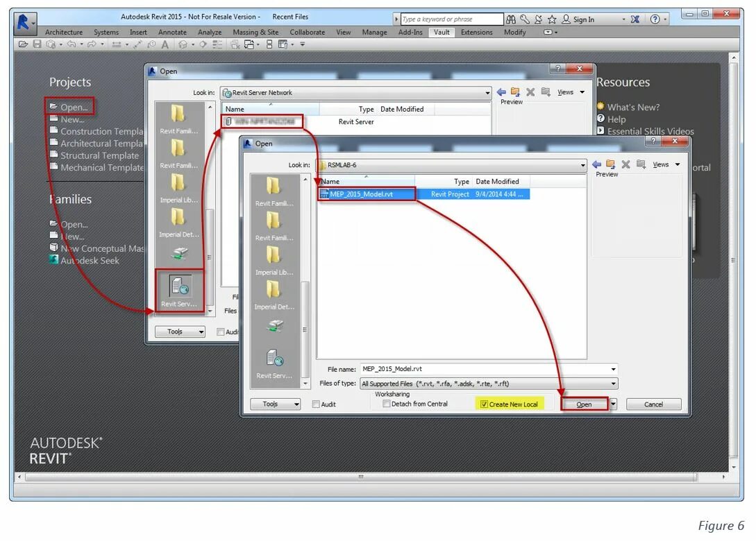Click the Revit Server shortcut in front dialog sidebar
This screenshot has width=756, height=541.
click(274, 364)
